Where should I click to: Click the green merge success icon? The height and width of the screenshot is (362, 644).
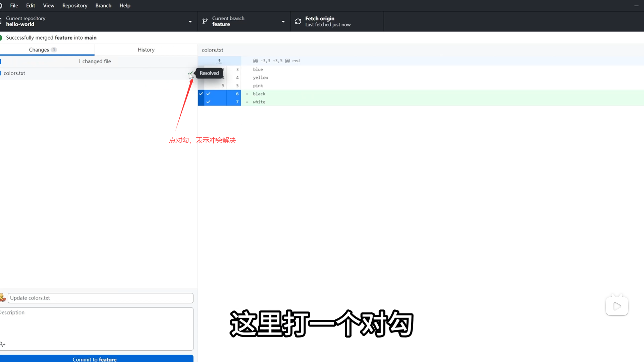tap(1, 38)
